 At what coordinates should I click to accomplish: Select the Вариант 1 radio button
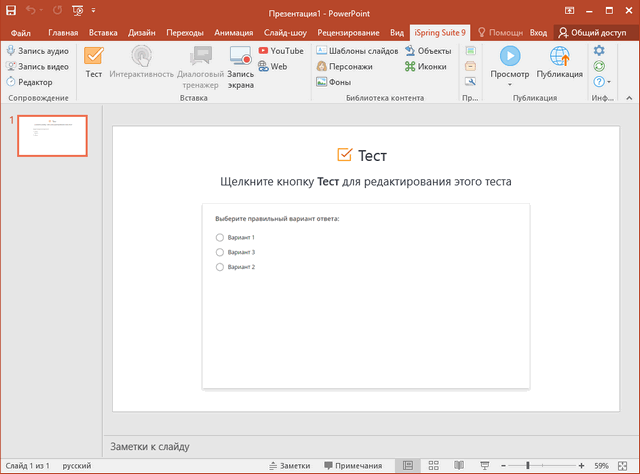(x=219, y=237)
